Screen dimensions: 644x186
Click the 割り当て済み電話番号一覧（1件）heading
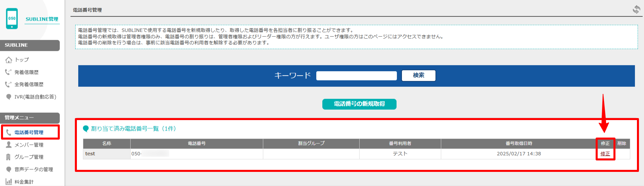tap(133, 128)
